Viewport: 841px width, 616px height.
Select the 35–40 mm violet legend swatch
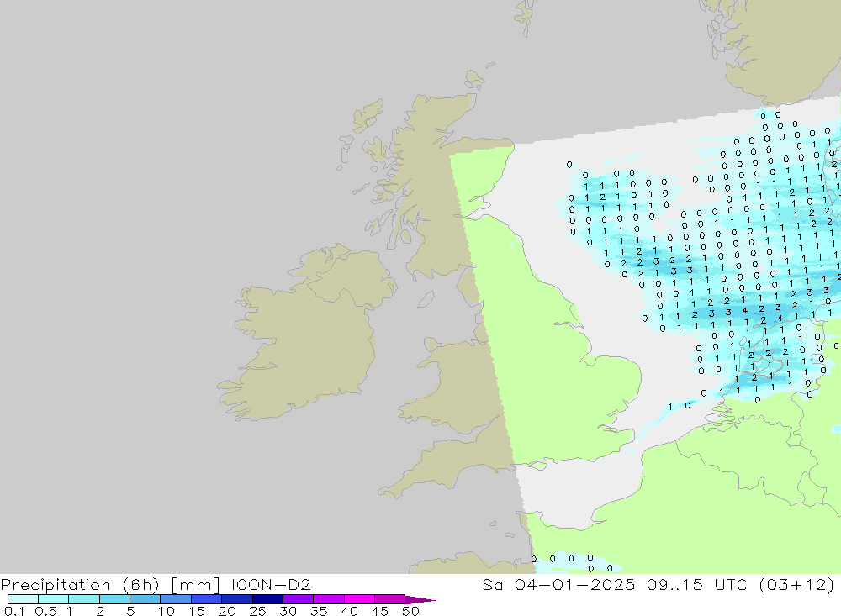(328, 599)
